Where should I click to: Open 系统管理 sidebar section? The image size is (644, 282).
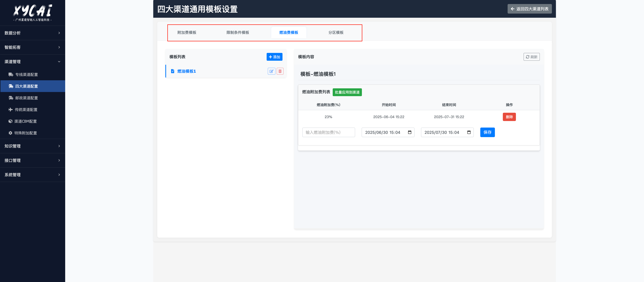[x=32, y=175]
